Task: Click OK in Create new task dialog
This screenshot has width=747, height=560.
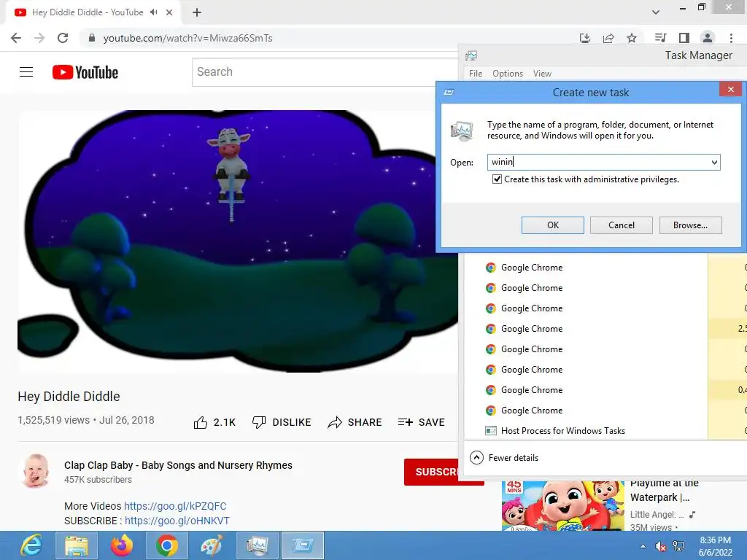Action: [x=553, y=225]
